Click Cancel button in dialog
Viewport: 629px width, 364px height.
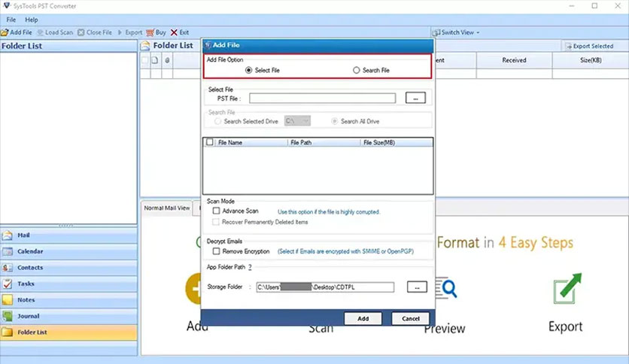pos(411,319)
